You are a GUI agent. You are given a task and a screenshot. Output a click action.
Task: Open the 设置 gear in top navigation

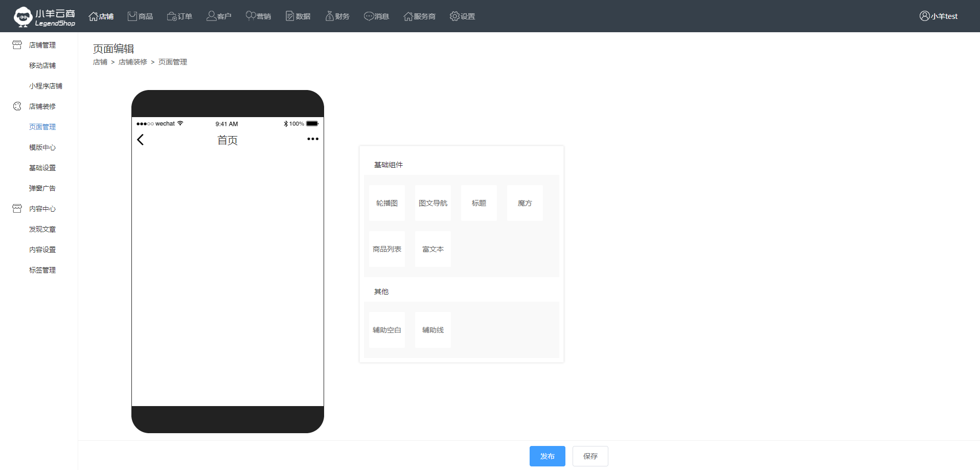454,16
